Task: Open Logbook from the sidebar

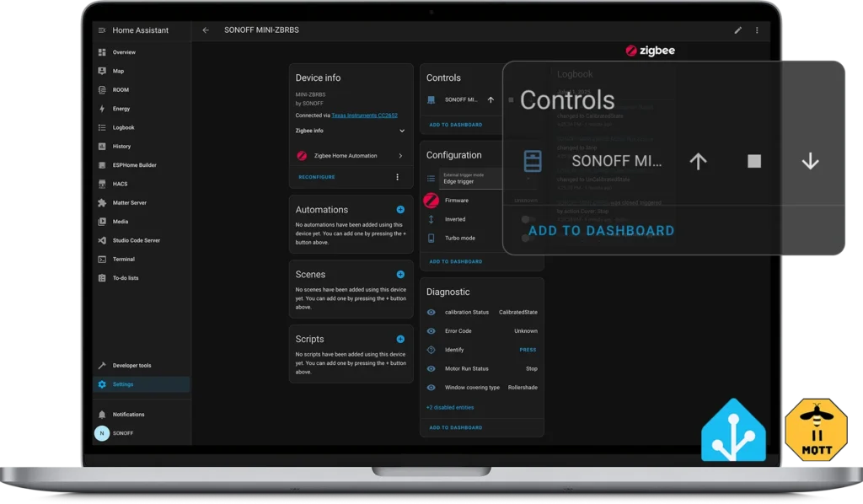Action: pos(141,127)
